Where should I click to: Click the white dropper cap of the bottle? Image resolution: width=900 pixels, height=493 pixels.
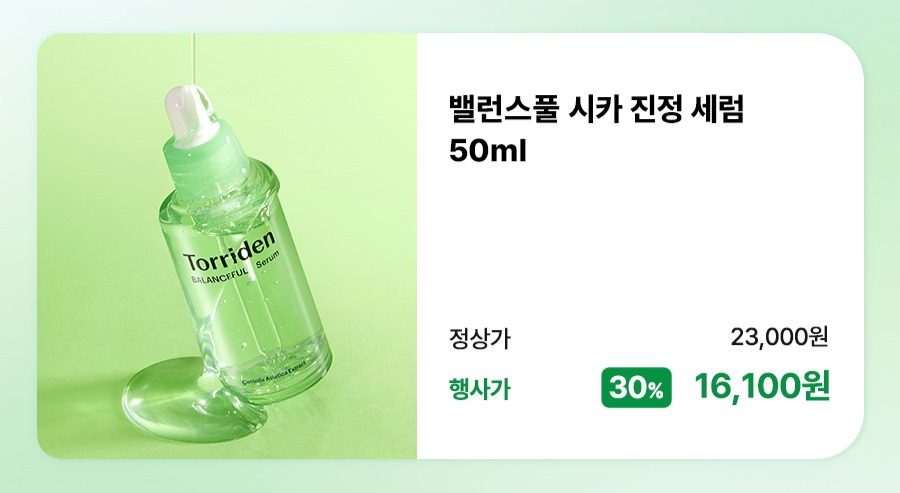pos(188,117)
